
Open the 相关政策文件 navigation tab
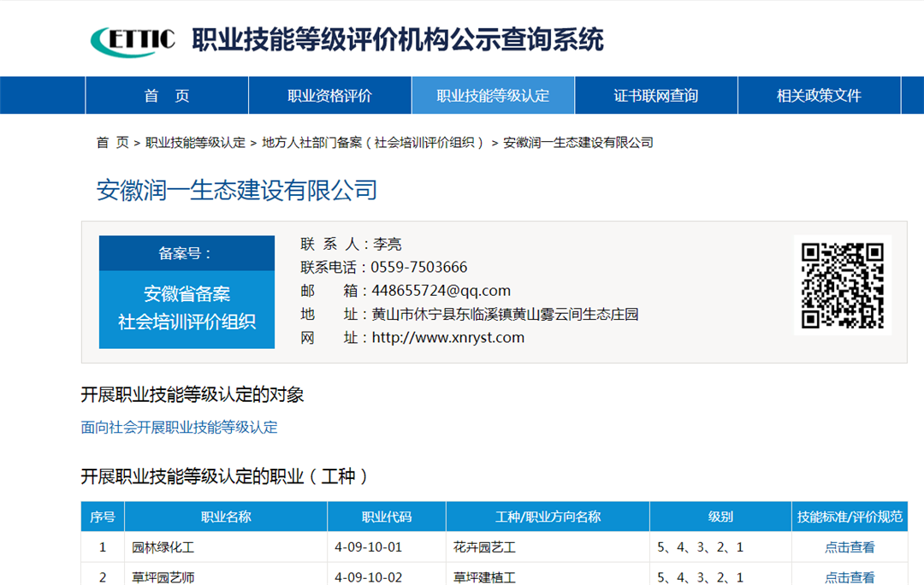[x=819, y=96]
